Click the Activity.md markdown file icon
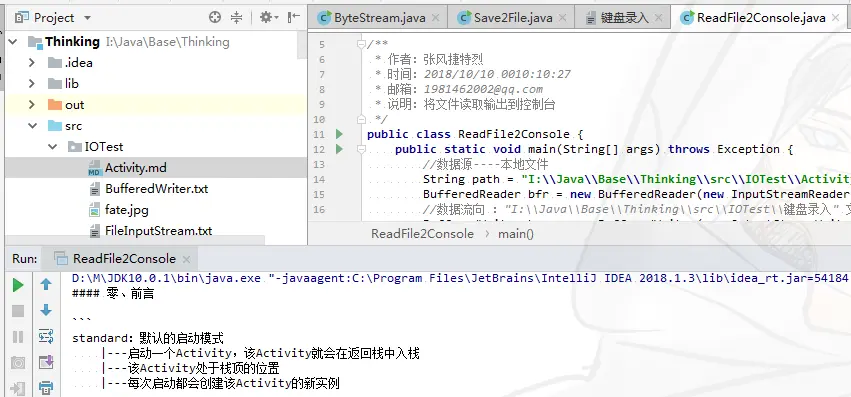 pos(95,168)
